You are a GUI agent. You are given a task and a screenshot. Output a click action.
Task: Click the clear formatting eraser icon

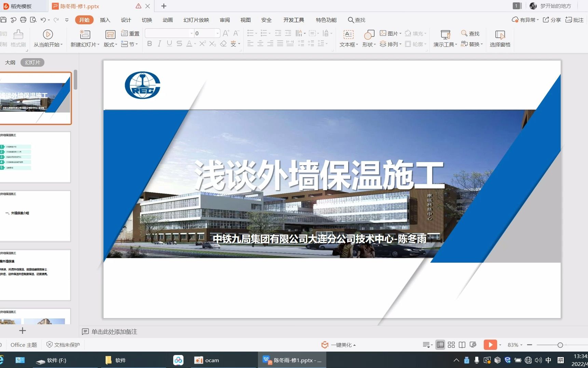[x=223, y=44]
